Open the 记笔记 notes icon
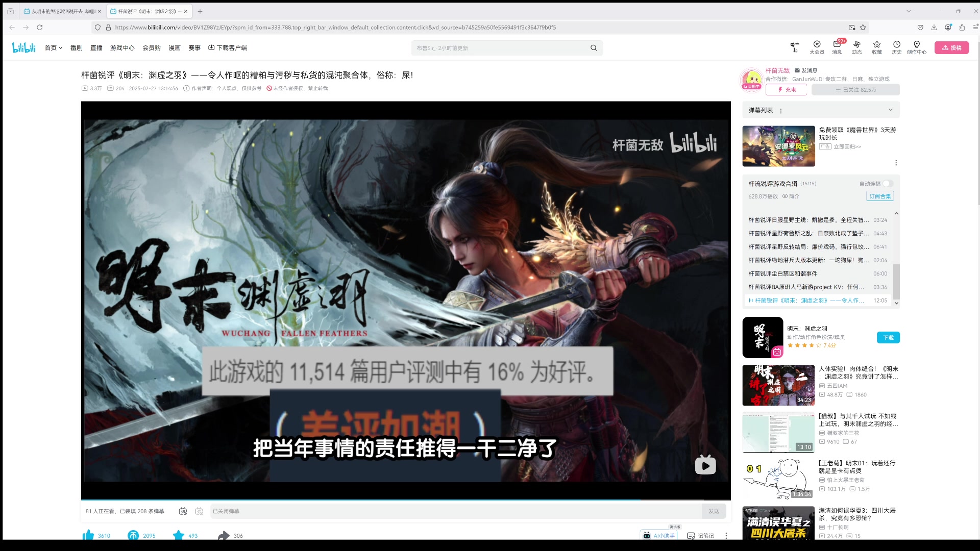 coord(701,536)
